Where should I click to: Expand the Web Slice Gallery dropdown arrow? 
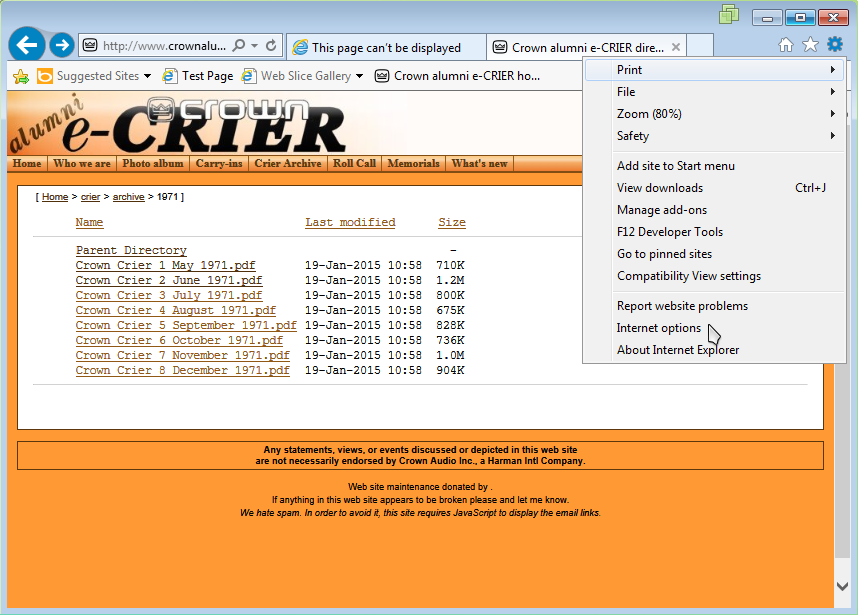[x=359, y=76]
